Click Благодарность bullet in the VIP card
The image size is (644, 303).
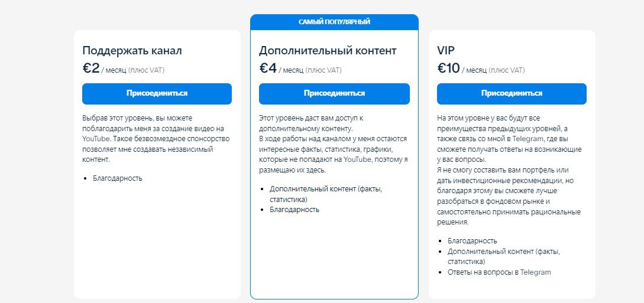473,240
